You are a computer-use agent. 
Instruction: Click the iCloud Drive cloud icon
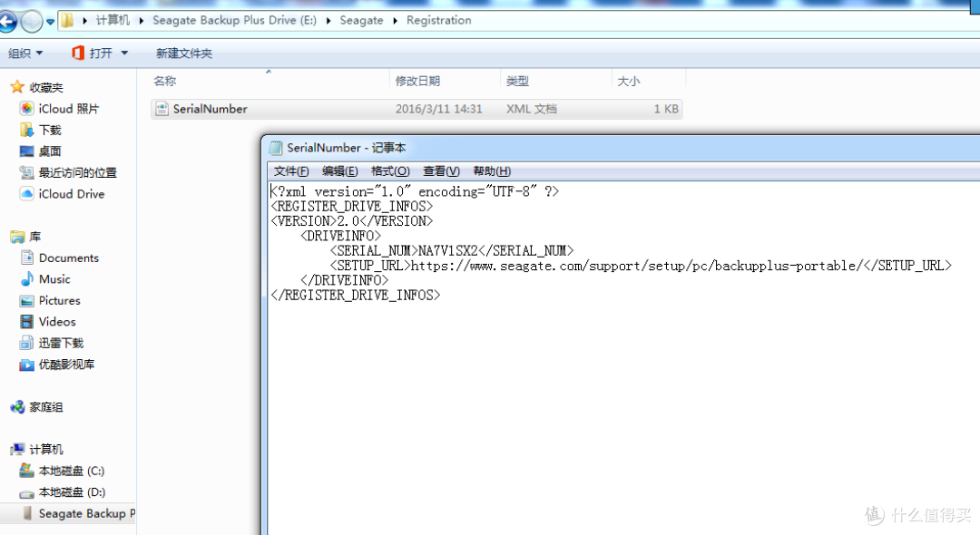(x=26, y=193)
